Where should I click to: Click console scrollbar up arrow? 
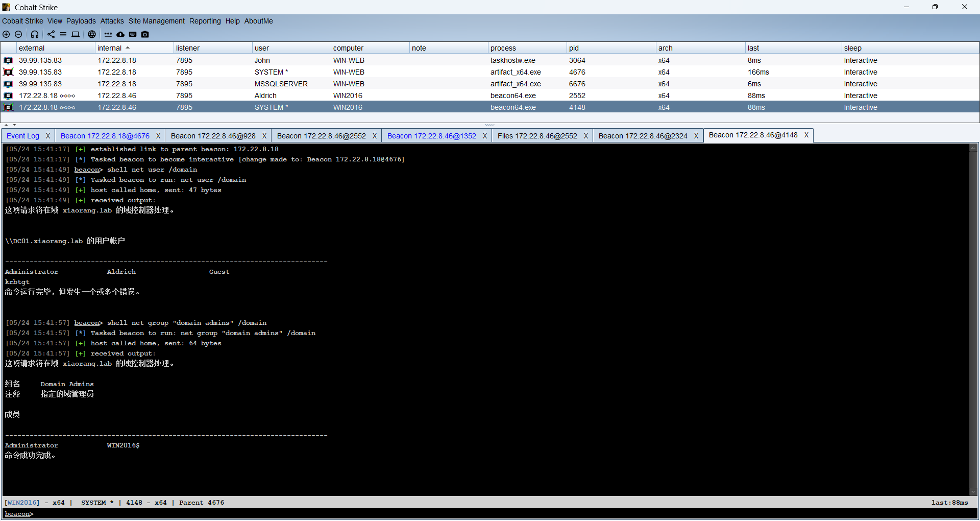[x=973, y=147]
